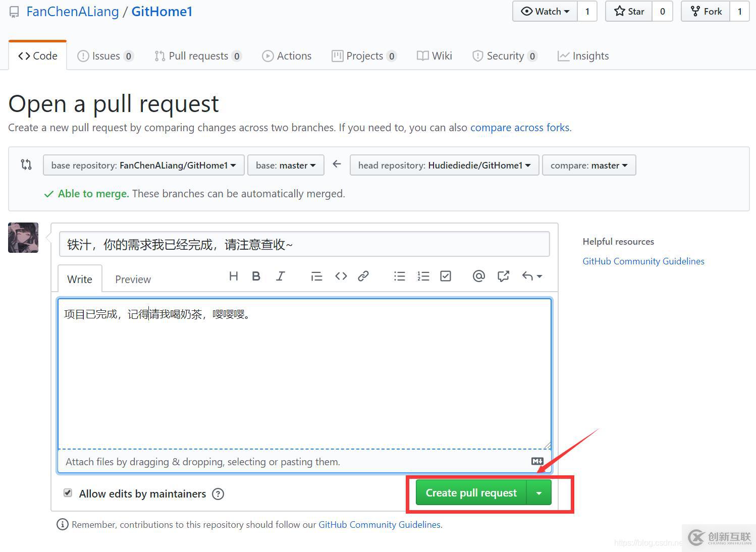Open GitHub Community Guidelines in Helpful resources

click(x=643, y=261)
